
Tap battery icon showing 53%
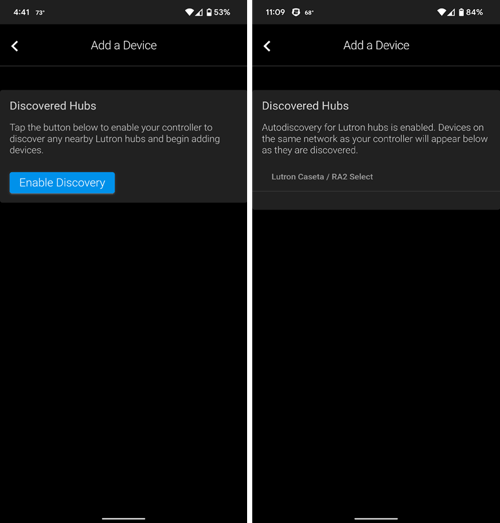[209, 12]
